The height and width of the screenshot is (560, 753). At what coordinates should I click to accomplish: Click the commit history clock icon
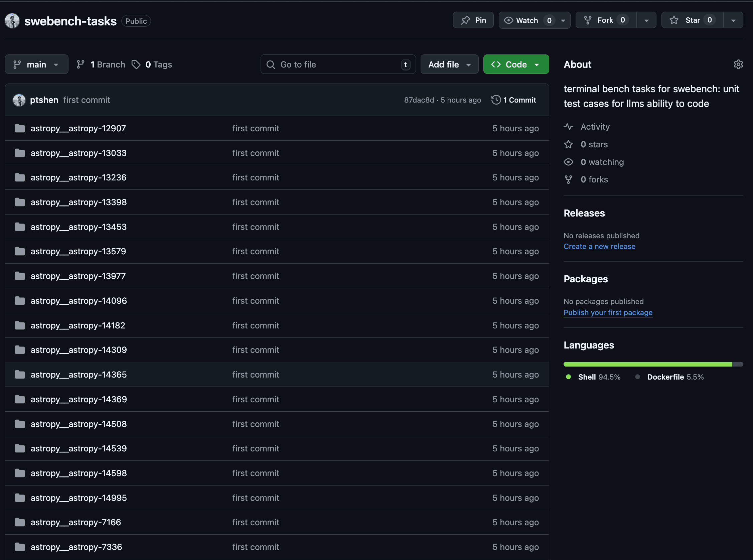tap(496, 100)
